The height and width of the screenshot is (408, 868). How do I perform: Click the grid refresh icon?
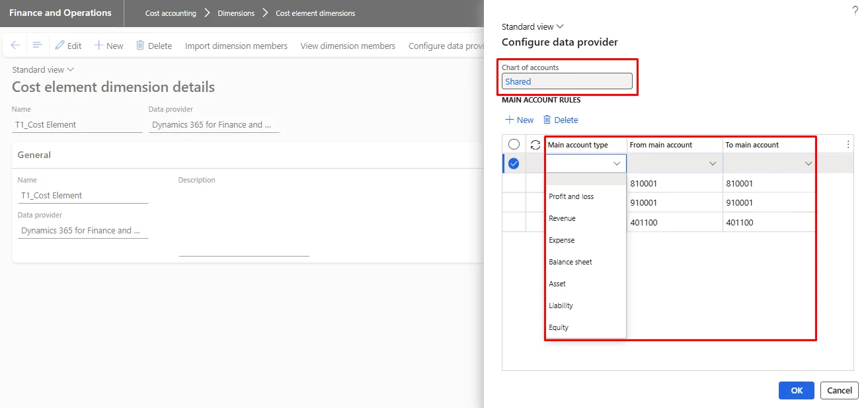pos(535,145)
